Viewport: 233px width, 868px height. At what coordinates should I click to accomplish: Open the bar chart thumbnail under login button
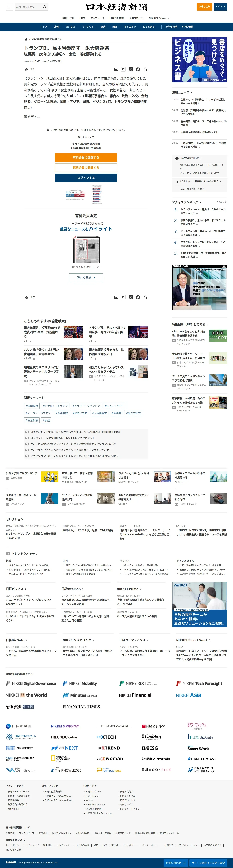coord(97,194)
